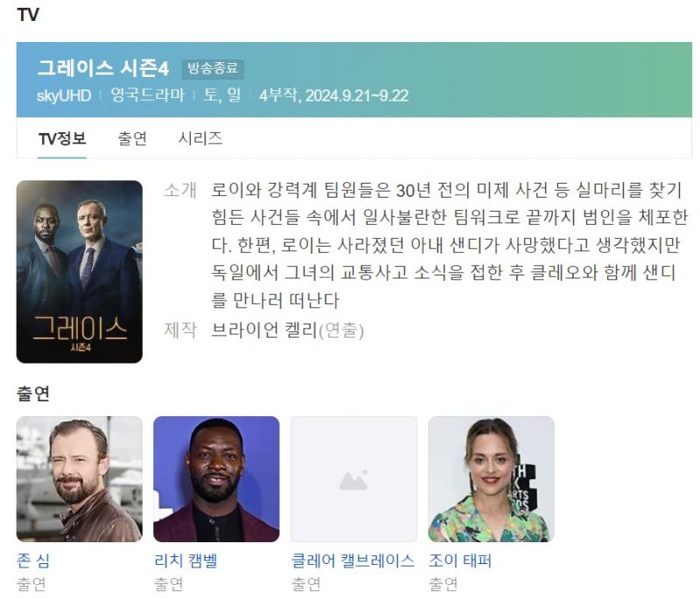Click the 방송종료 status badge
Viewport: 700px width, 599px height.
(x=213, y=69)
